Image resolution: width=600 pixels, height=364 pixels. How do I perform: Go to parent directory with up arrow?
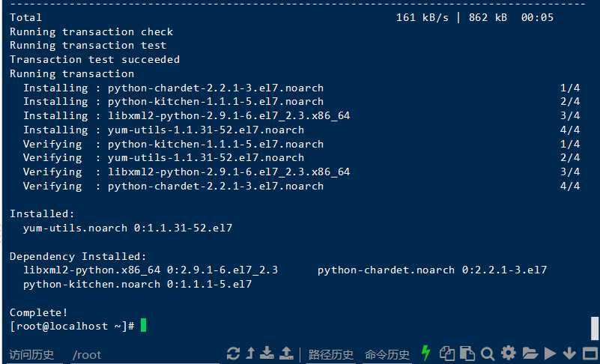tap(251, 353)
